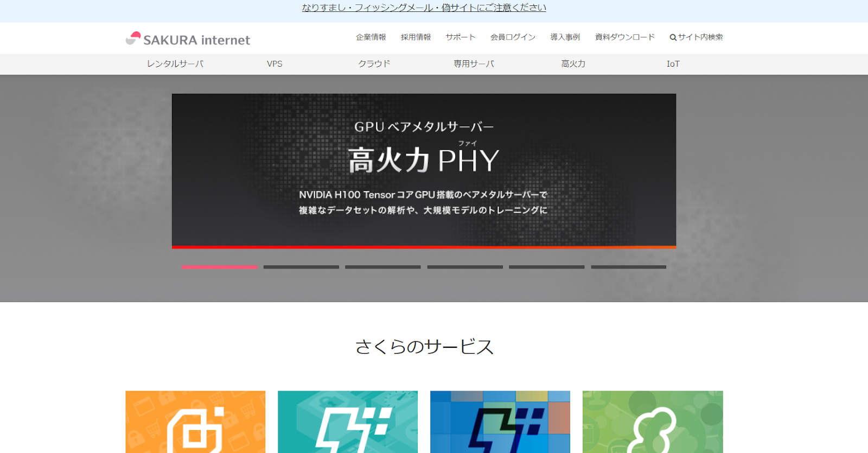This screenshot has height=453, width=868.
Task: Open the blue mosaic service card
Action: pos(500,422)
